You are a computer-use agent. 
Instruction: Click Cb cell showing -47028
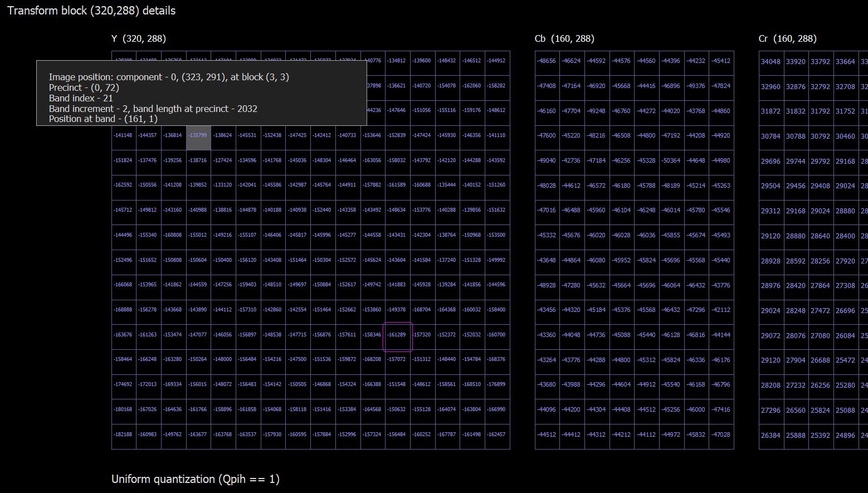click(722, 435)
